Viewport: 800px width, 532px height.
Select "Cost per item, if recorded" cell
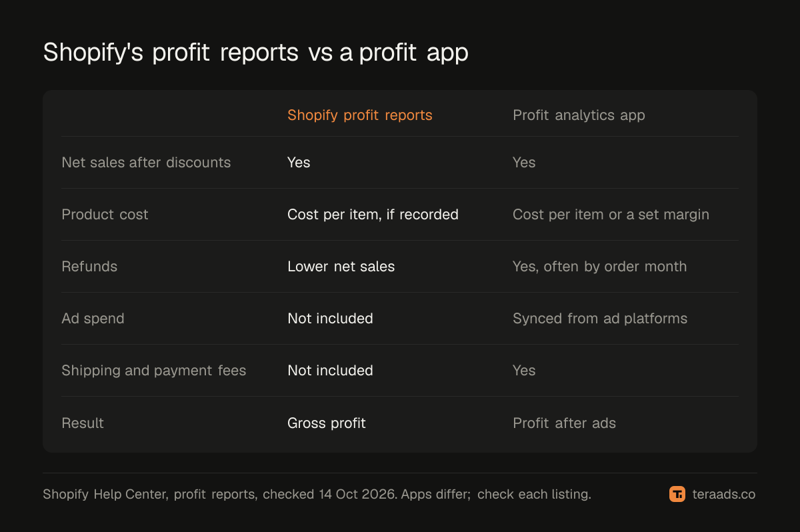373,215
